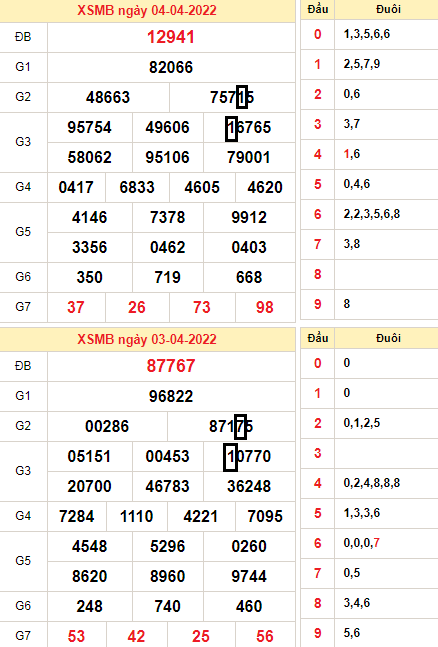Click G1 result 96822
438x647 pixels.
pos(171,396)
